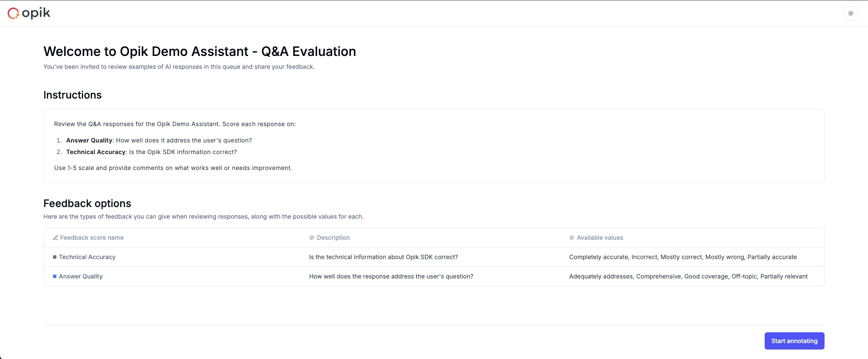Click the Technical Accuracy description cell
The image size is (868, 359).
[x=383, y=257]
